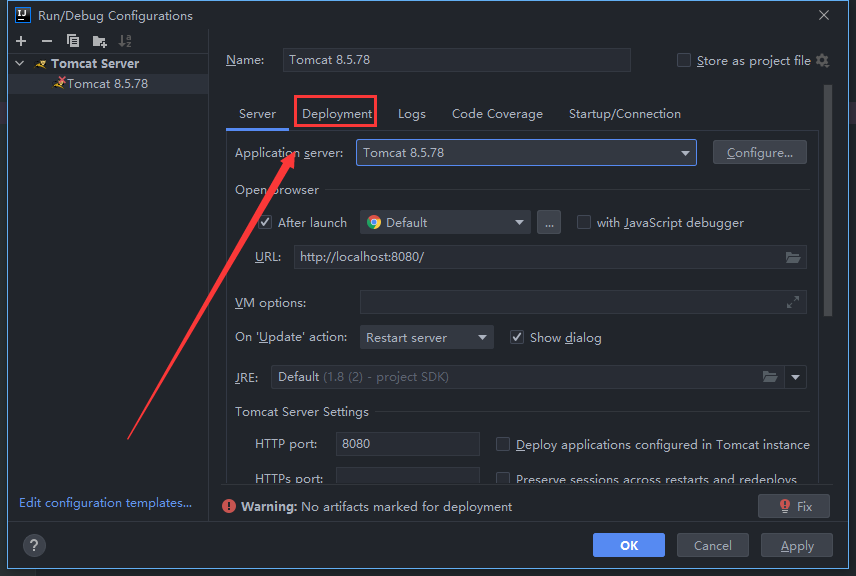Click the Apply button
Screen dimensions: 856x576
point(796,545)
